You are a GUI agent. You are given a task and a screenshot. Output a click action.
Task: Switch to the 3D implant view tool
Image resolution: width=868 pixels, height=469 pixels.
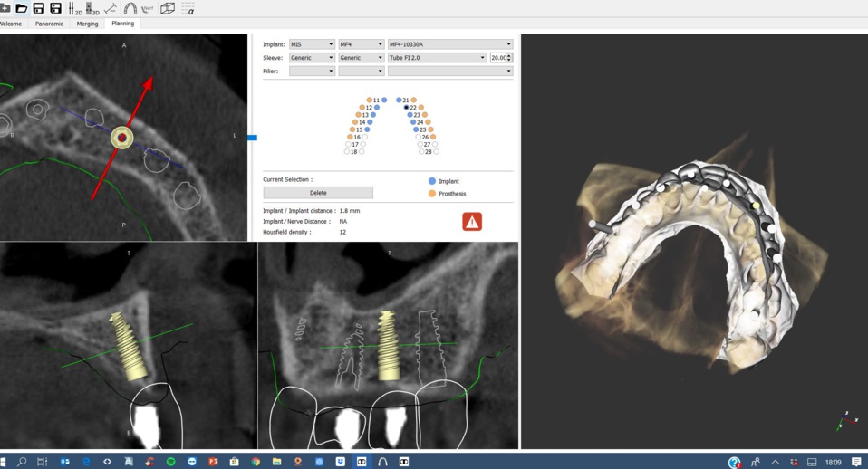[x=92, y=8]
